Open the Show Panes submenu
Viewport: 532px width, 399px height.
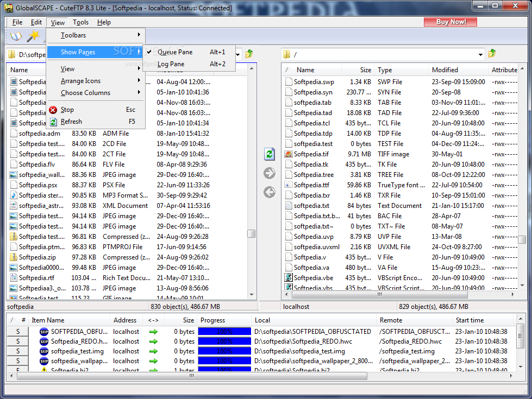point(96,52)
